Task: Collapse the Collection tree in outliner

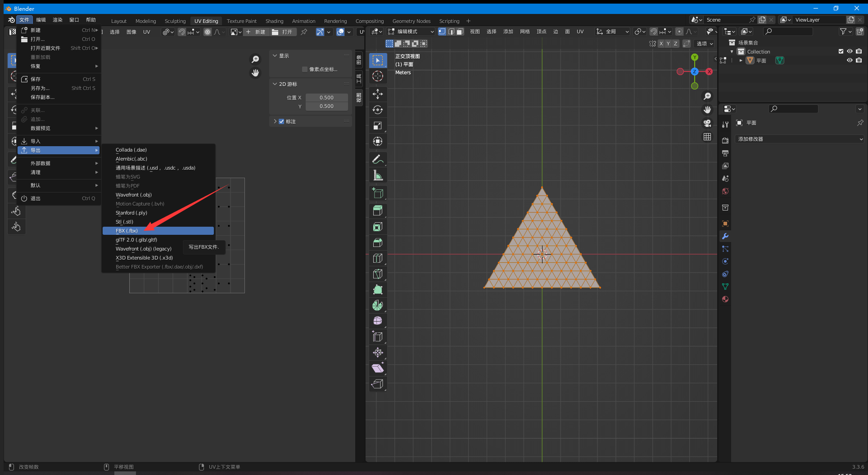Action: tap(732, 52)
